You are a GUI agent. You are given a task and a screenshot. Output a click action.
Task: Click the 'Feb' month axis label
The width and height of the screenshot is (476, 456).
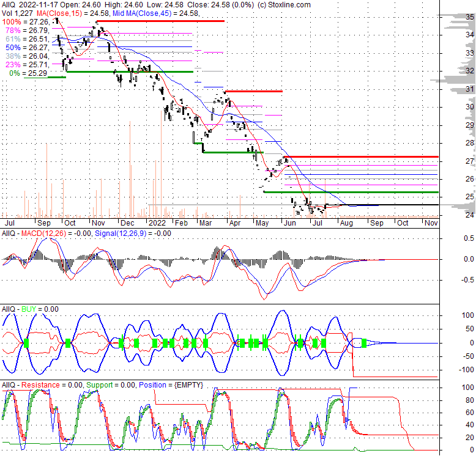pyautogui.click(x=181, y=223)
